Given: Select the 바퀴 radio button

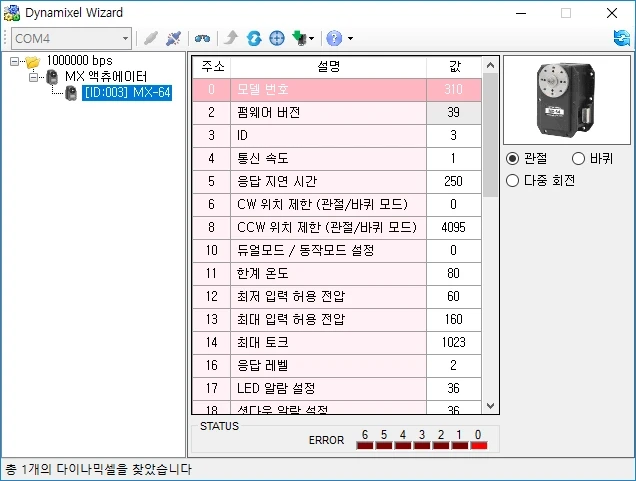Looking at the screenshot, I should point(579,159).
